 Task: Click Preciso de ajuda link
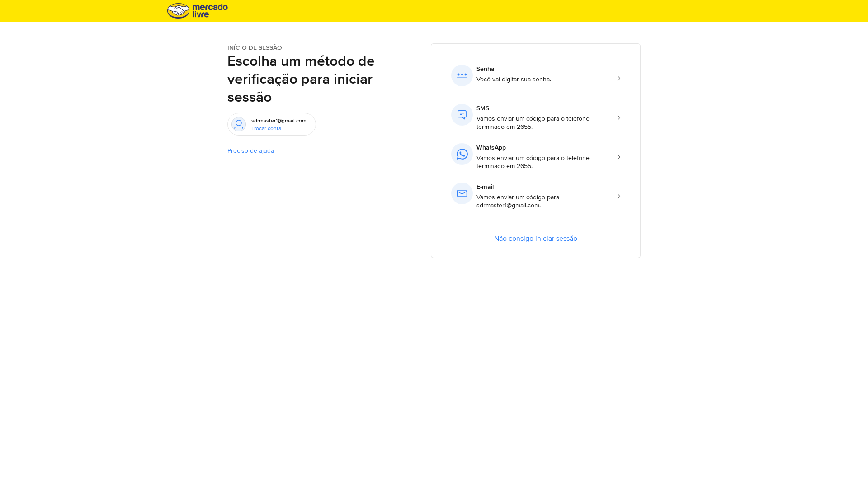pos(250,150)
